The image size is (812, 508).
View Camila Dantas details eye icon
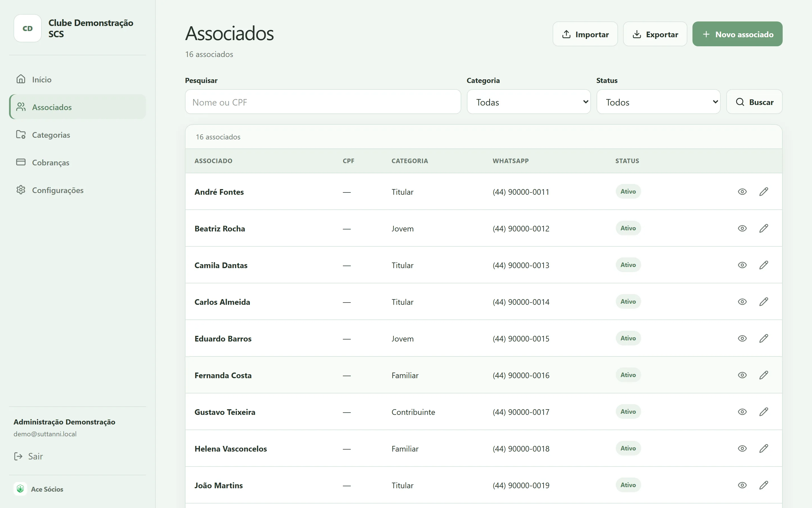coord(742,265)
